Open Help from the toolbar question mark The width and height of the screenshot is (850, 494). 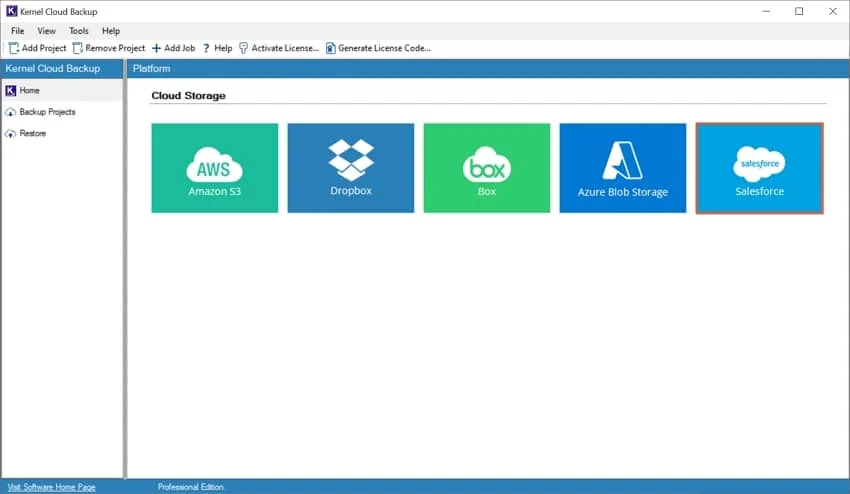click(x=217, y=48)
